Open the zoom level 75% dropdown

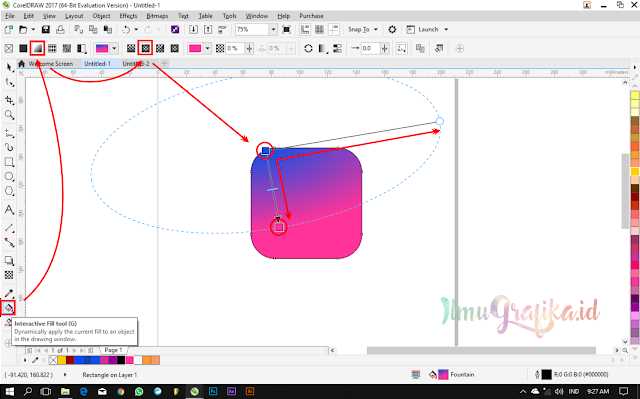tap(273, 29)
